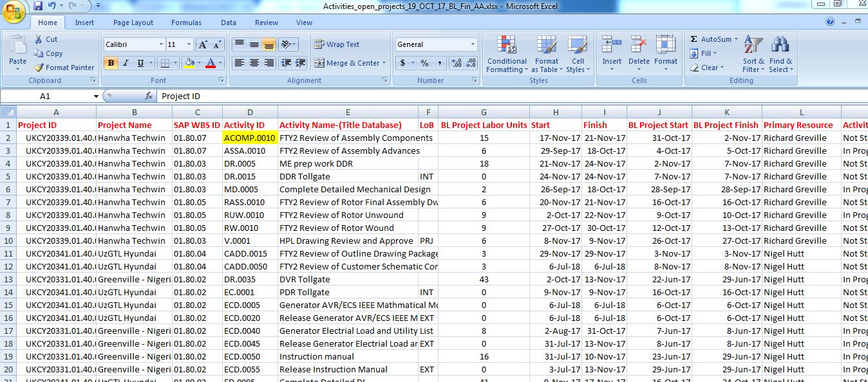The width and height of the screenshot is (868, 382).
Task: Apply Accounting dollar number format
Action: click(404, 63)
